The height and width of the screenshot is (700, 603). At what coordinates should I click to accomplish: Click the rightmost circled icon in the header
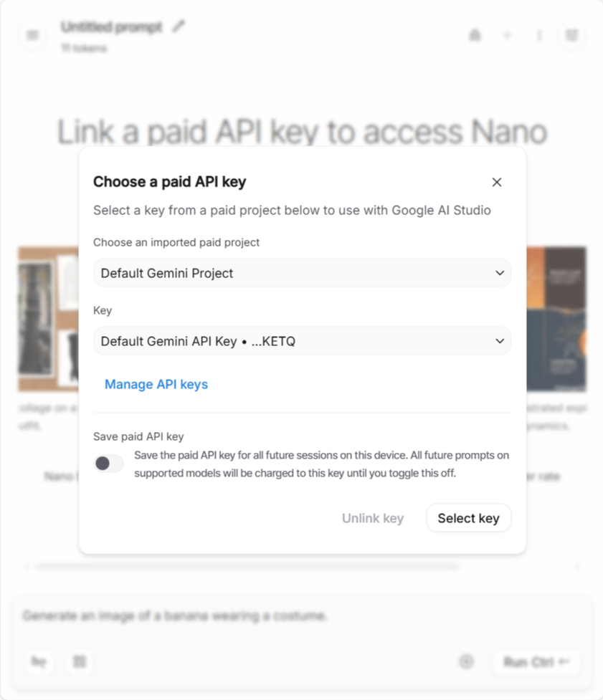pos(571,35)
